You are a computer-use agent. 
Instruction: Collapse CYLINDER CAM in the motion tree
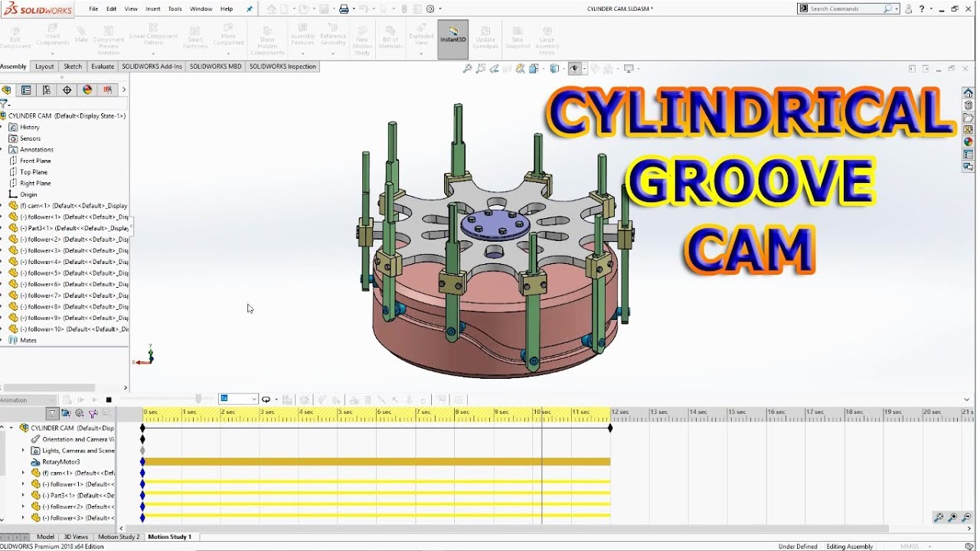click(x=11, y=428)
